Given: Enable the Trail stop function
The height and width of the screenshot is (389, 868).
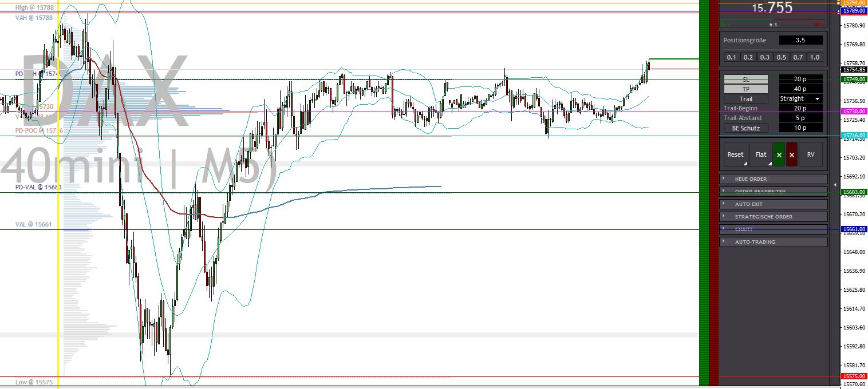Looking at the screenshot, I should click(745, 98).
